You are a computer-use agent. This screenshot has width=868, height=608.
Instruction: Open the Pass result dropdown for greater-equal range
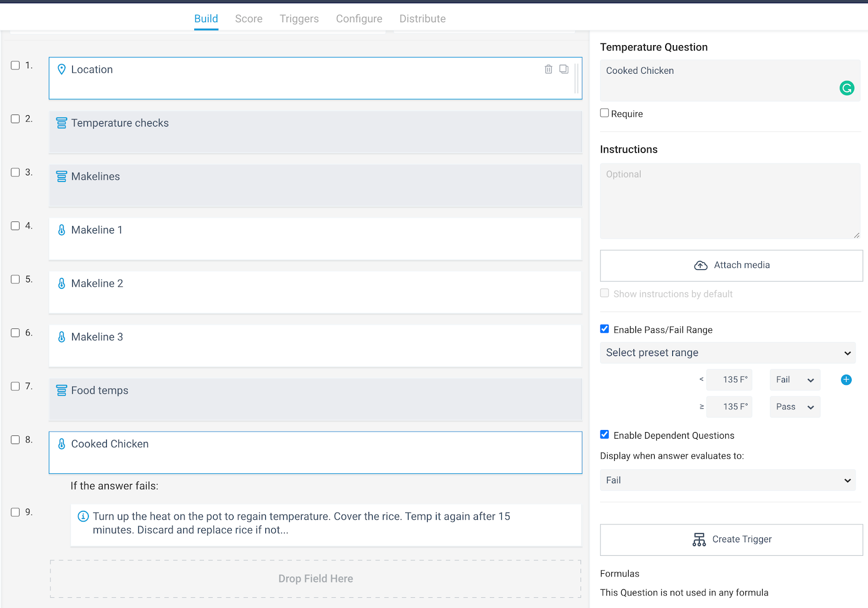point(795,407)
